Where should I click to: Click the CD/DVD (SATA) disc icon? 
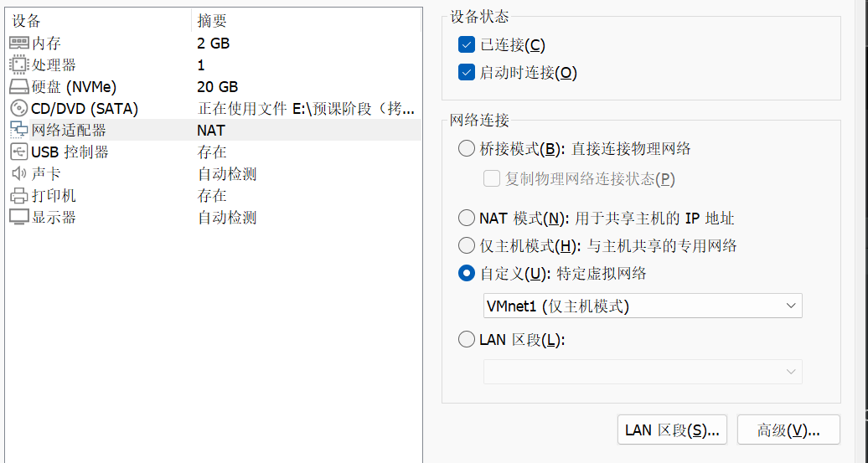[x=18, y=108]
